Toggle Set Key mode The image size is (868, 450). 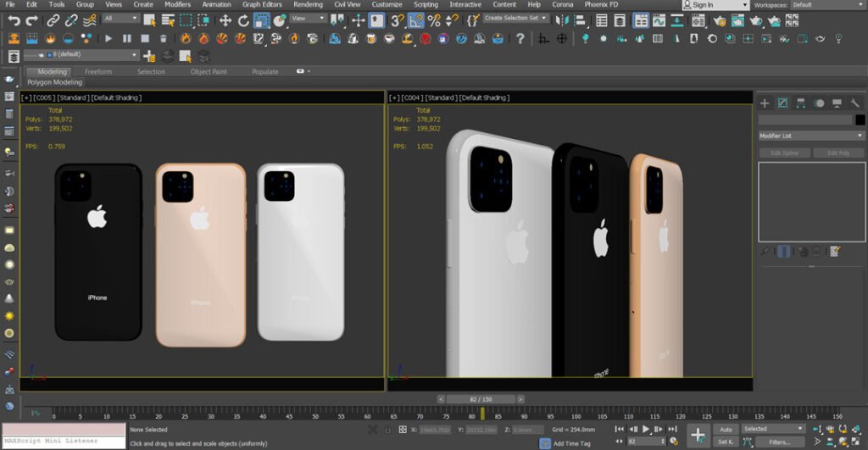[x=726, y=442]
